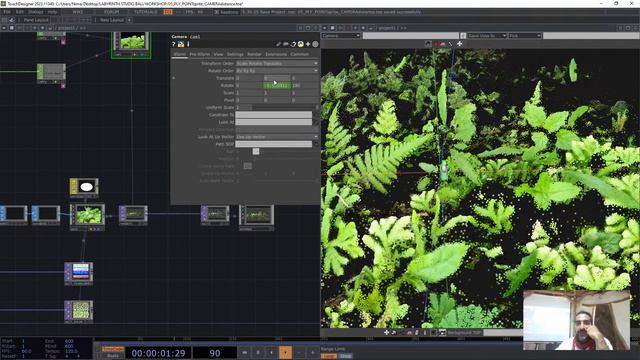Show operator info 'i' icon
This screenshot has height=360, width=640.
(x=188, y=44)
